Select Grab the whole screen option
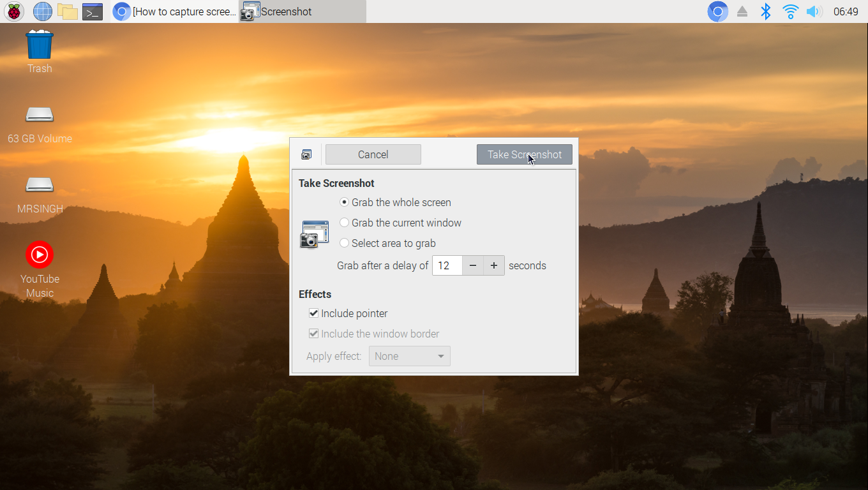This screenshot has height=490, width=868. [345, 202]
